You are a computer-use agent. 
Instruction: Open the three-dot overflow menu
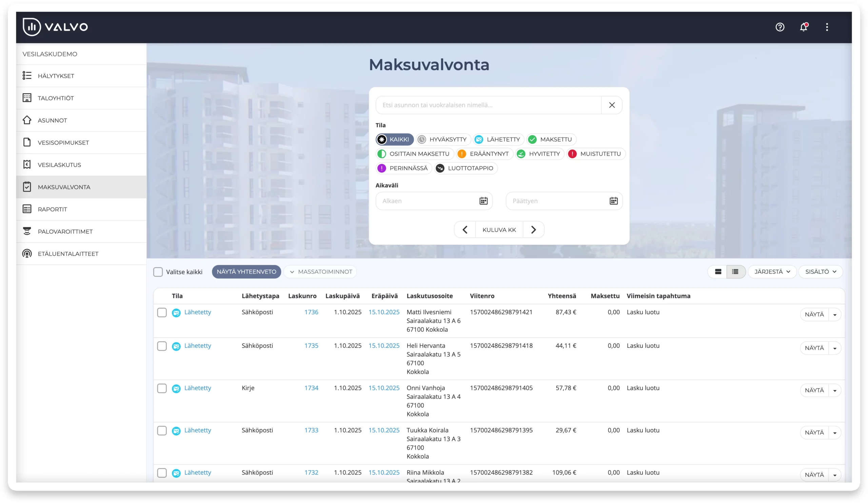tap(827, 27)
